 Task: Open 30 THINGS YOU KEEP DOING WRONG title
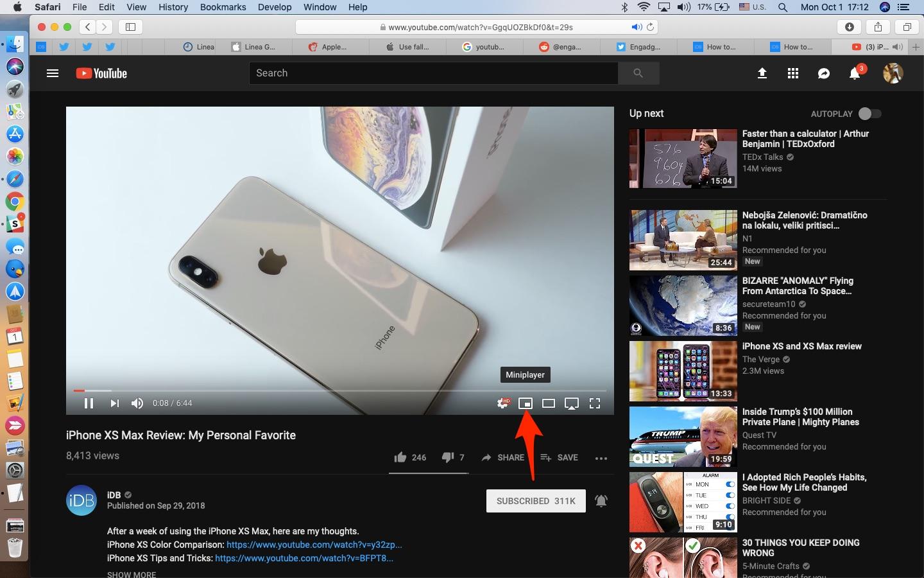pyautogui.click(x=801, y=548)
